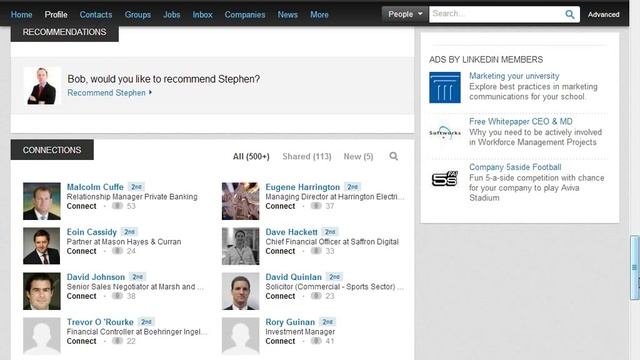Connect with David Johnson
Viewport: 640px width, 360px height.
tap(82, 296)
